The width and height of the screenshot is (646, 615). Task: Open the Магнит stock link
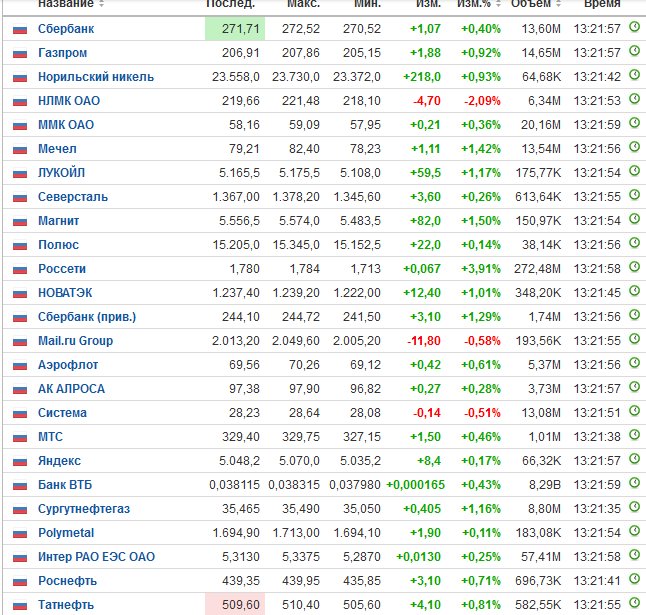point(59,221)
